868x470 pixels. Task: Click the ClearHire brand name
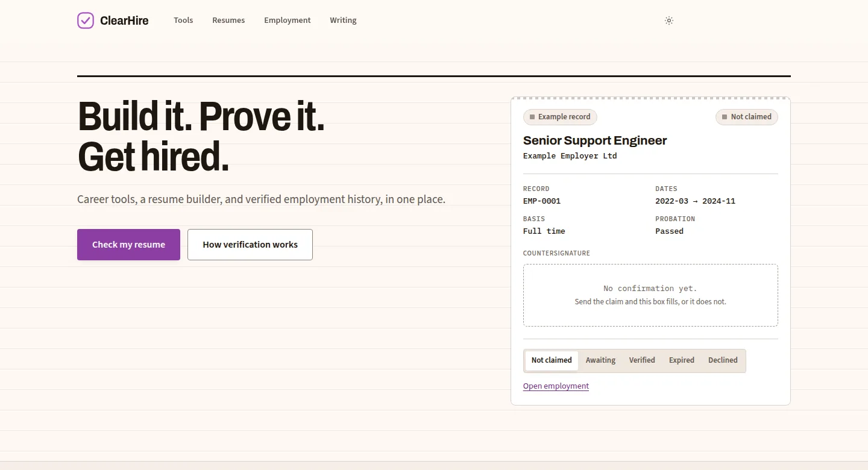point(124,20)
